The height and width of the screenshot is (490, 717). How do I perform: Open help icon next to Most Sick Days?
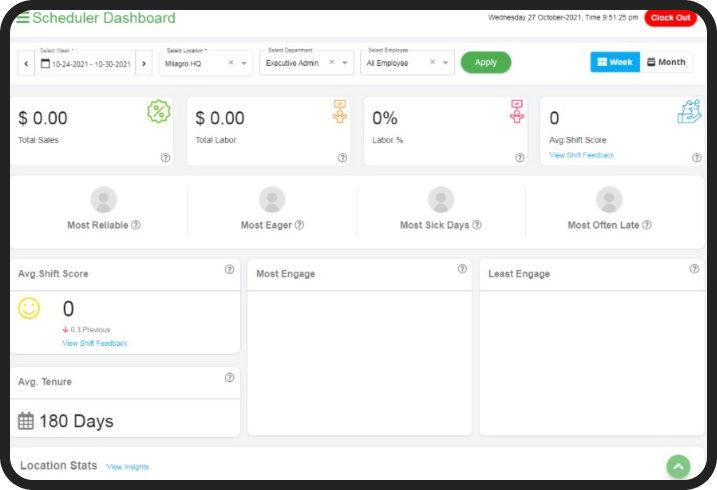point(477,225)
